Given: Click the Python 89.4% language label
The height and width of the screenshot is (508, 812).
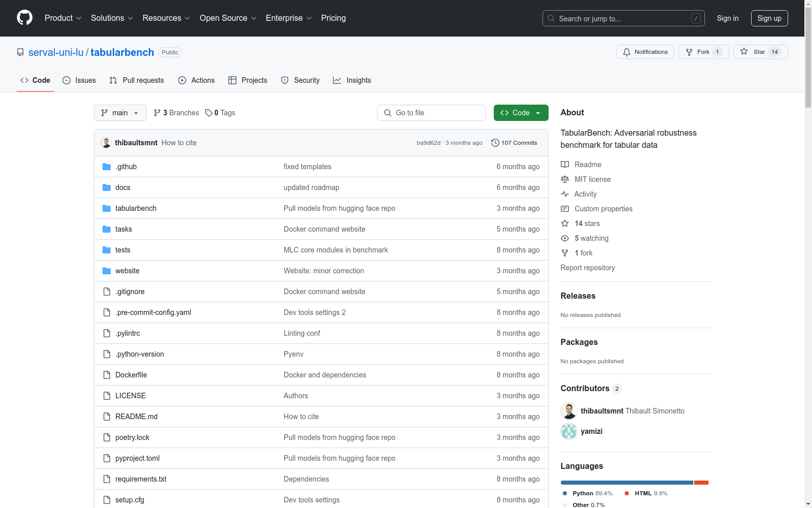Looking at the screenshot, I should click(588, 493).
